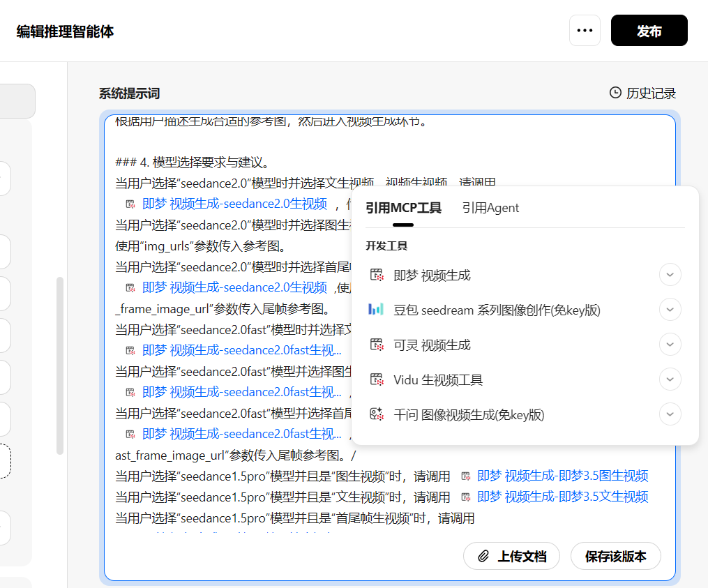Expand the Vidu 生视频工具 chevron
This screenshot has width=708, height=588.
[670, 379]
